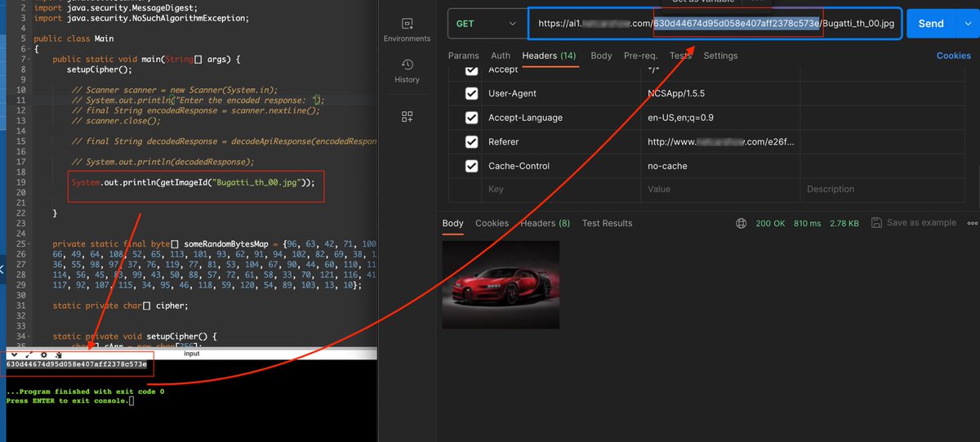Click the console copy output icon
The image size is (980, 442).
tap(58, 355)
